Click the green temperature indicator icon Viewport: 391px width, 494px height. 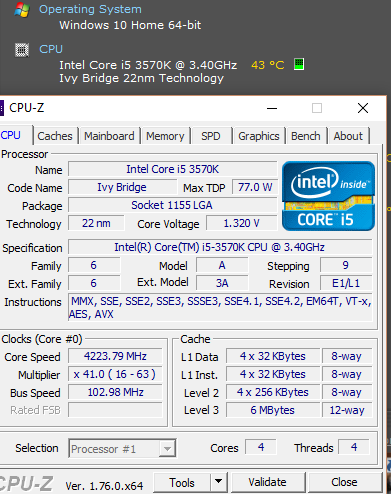[x=299, y=64]
